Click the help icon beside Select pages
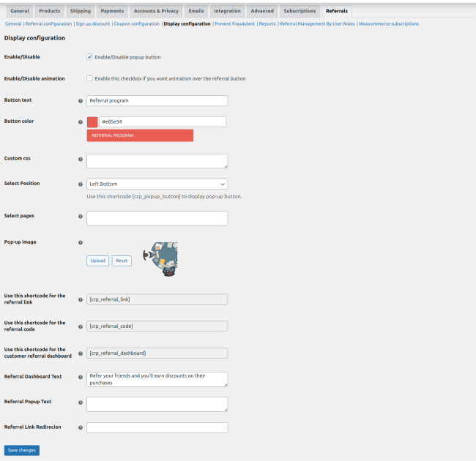Screen dimensions: 476x461 (x=81, y=217)
